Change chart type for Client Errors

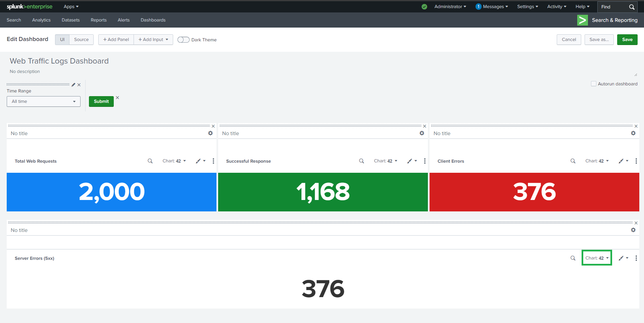[x=597, y=161]
